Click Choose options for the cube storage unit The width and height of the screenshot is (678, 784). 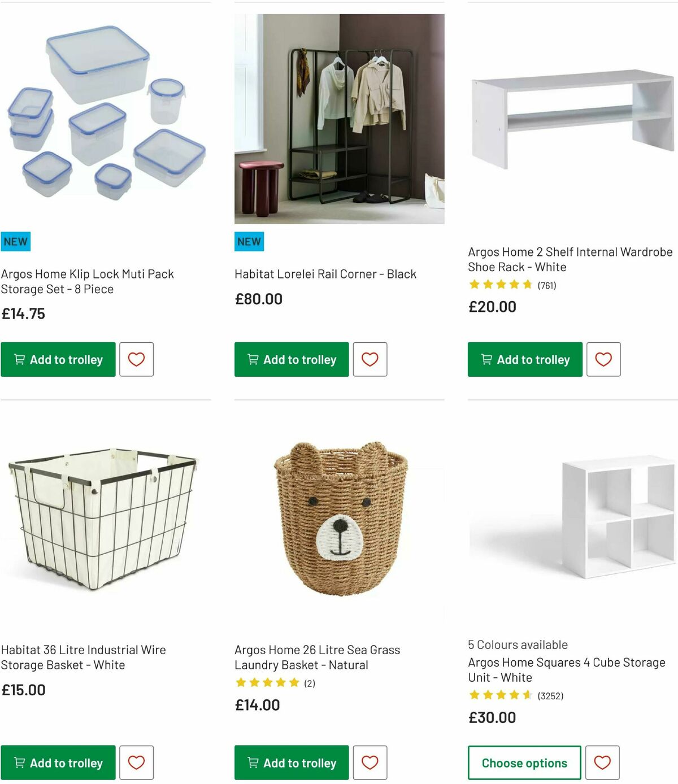[x=523, y=763]
